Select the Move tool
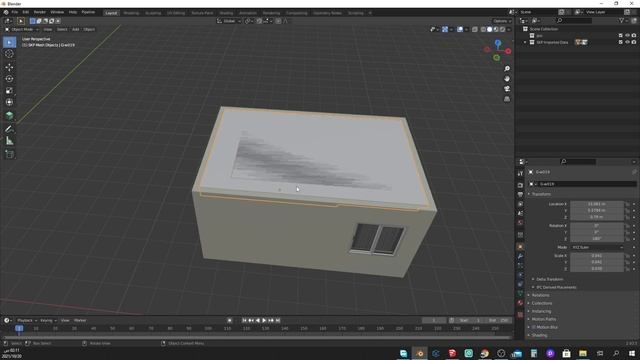This screenshot has width=640, height=360. point(9,67)
